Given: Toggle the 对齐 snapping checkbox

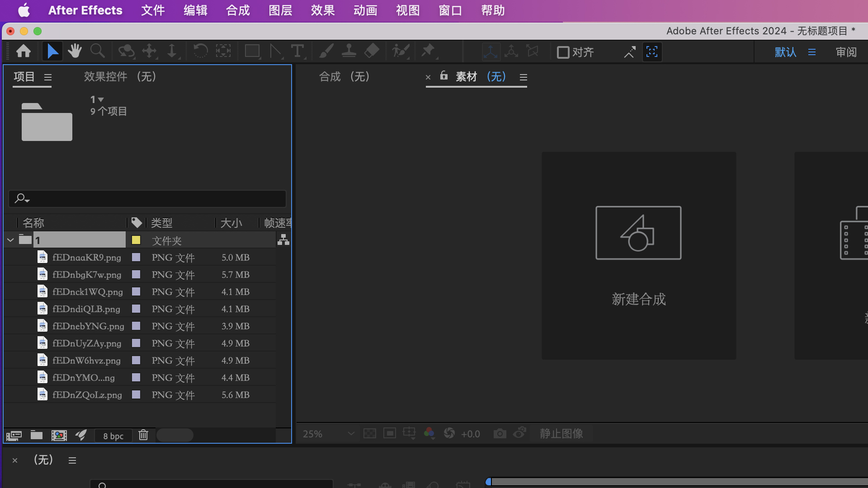Looking at the screenshot, I should (x=562, y=52).
